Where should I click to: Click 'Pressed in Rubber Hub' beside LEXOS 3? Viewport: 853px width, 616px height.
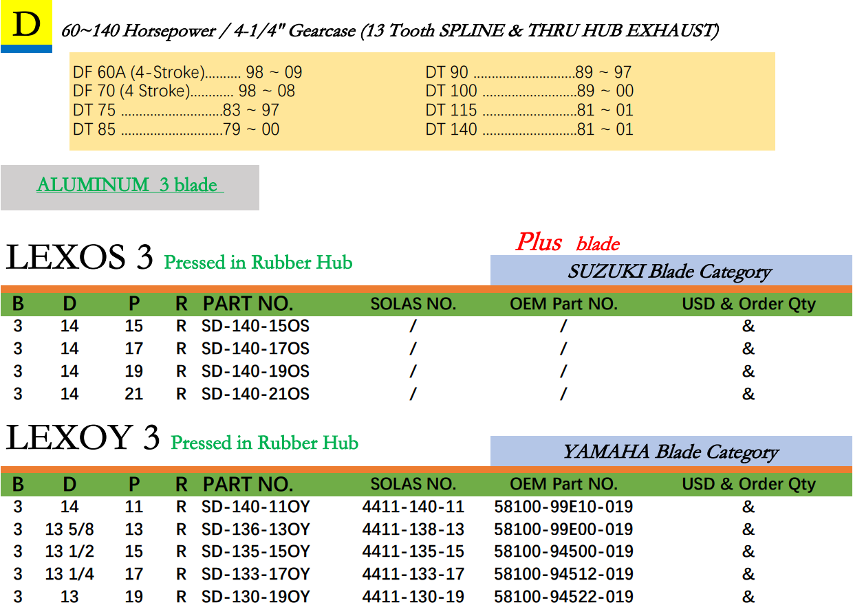point(258,262)
